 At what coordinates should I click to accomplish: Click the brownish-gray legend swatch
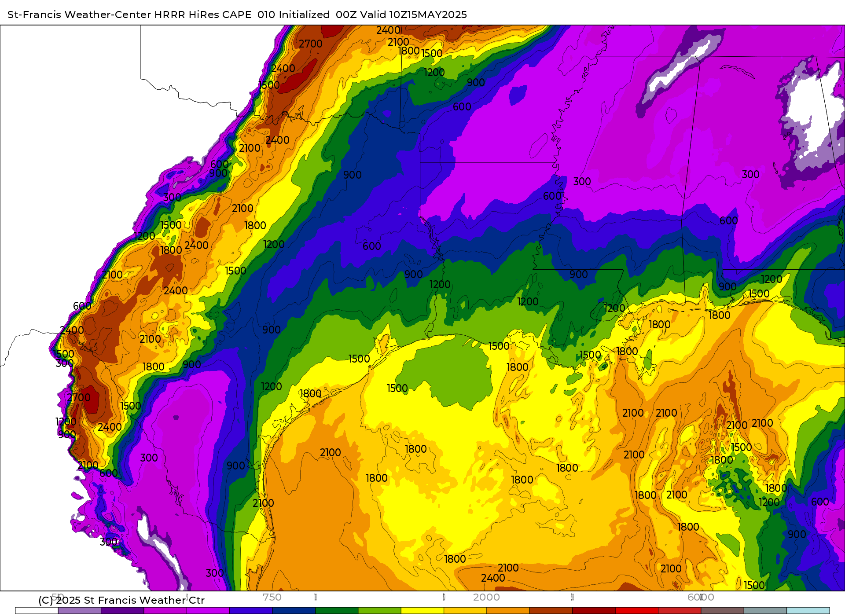[x=722, y=611]
